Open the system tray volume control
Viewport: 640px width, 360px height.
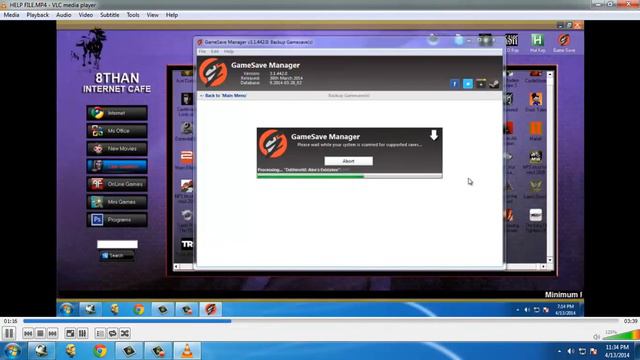click(x=571, y=351)
